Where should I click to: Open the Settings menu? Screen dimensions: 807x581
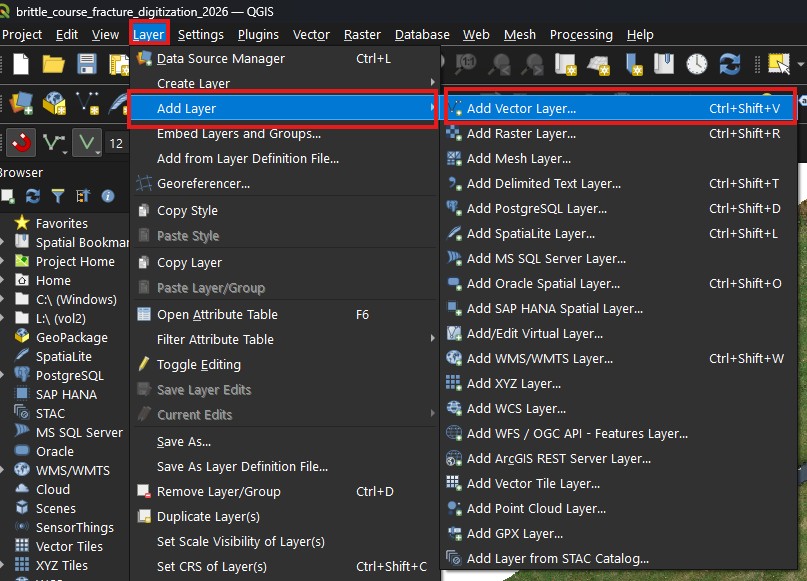(201, 34)
